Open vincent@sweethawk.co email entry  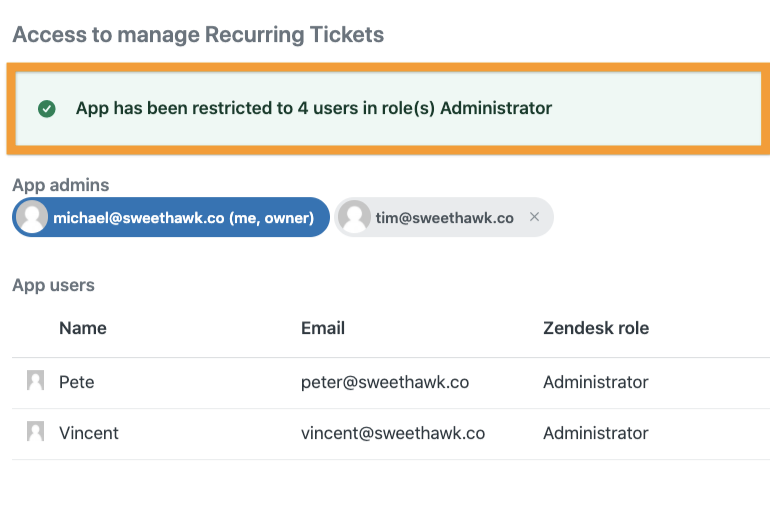tap(393, 433)
